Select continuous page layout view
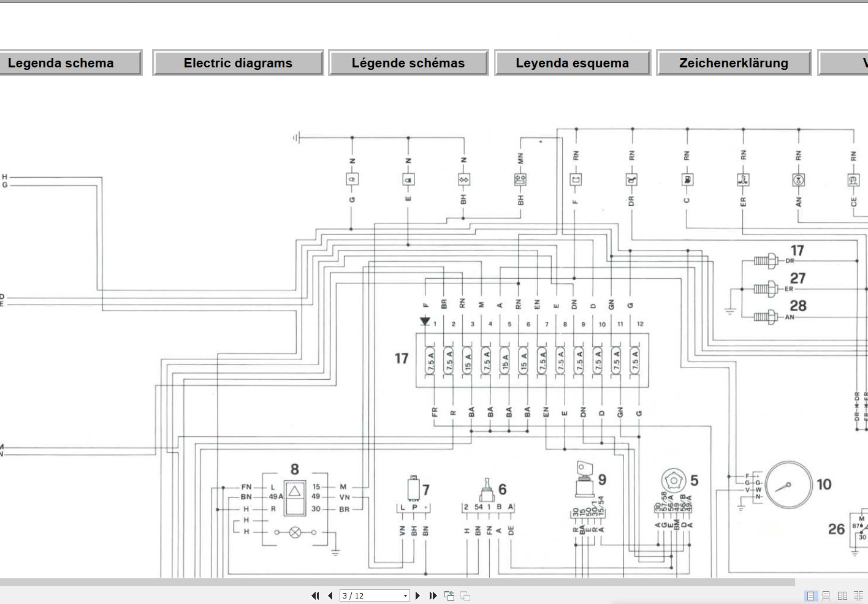The image size is (868, 604). click(x=826, y=595)
